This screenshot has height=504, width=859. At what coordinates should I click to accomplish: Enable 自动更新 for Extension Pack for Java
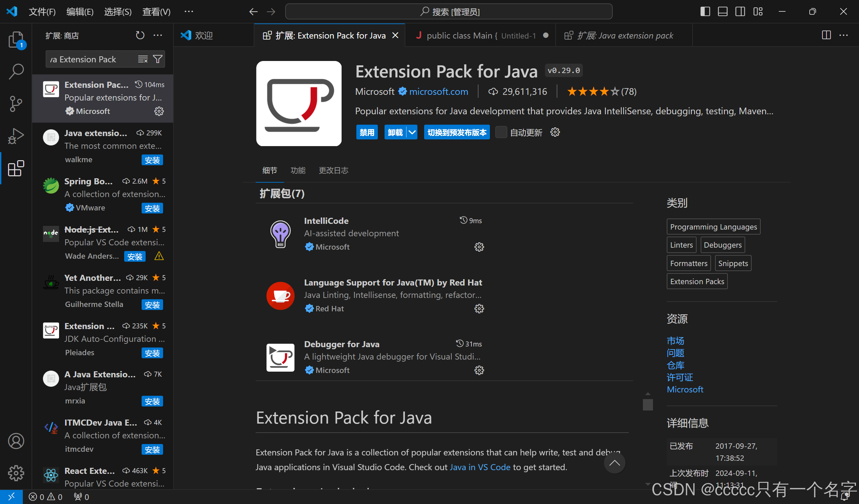501,132
